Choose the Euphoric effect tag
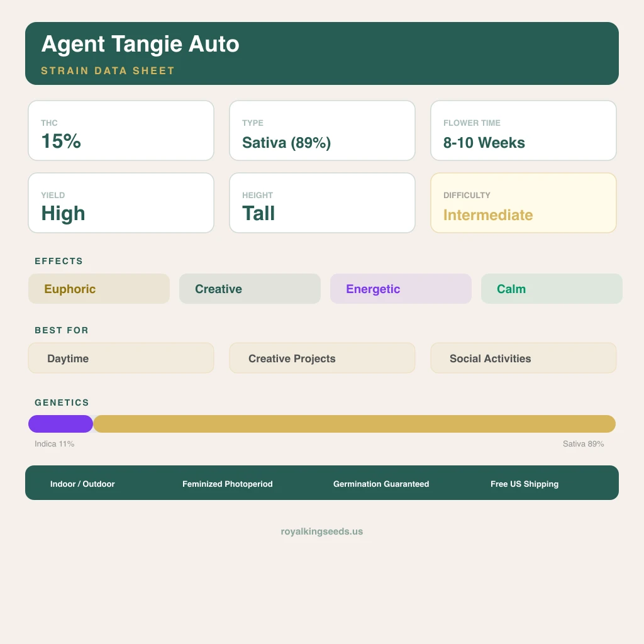 tap(99, 289)
